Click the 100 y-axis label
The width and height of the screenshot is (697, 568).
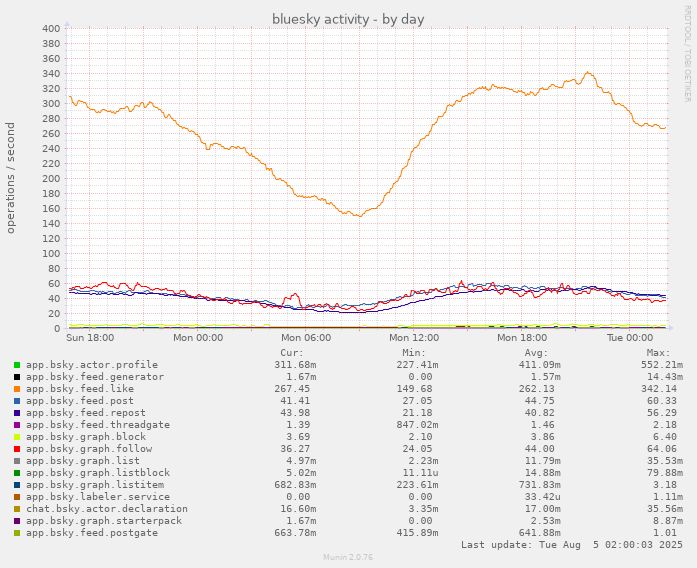pos(51,254)
